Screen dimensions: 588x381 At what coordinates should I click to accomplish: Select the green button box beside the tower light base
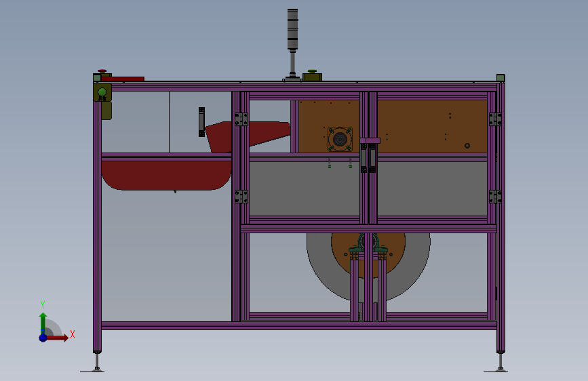(313, 76)
